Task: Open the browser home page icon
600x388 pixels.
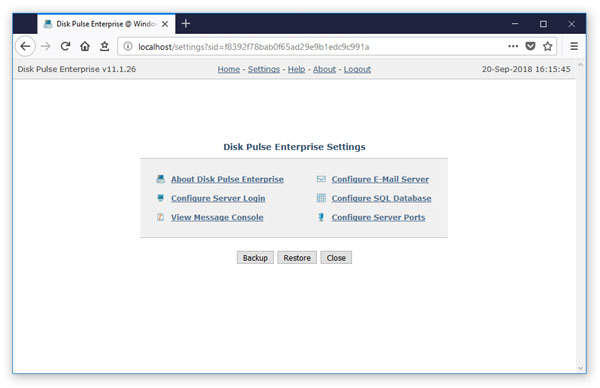Action: click(85, 46)
